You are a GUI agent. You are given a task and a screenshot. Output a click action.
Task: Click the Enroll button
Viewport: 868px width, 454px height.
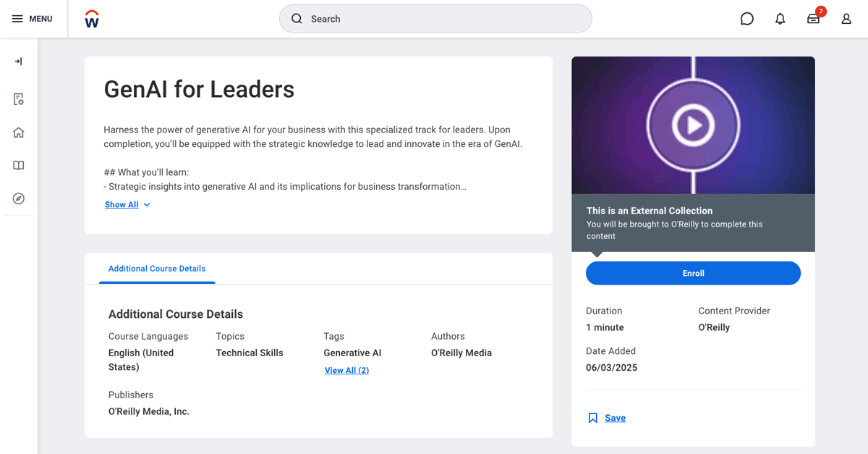693,273
